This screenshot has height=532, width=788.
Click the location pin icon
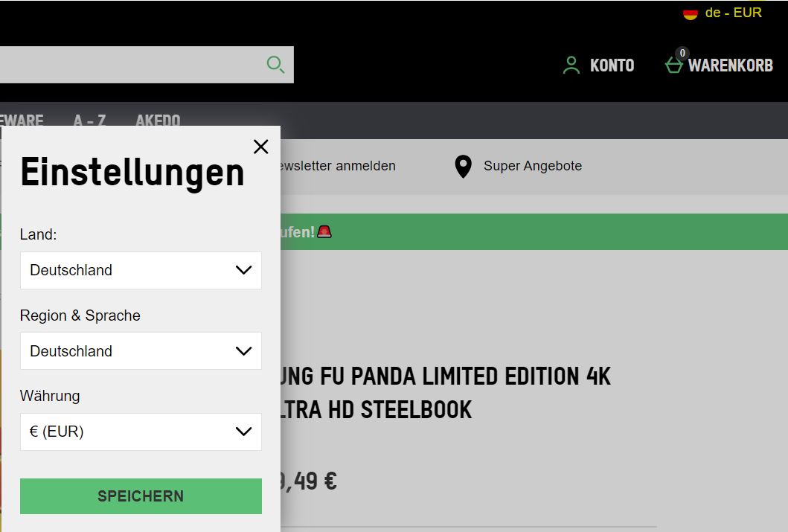463,167
